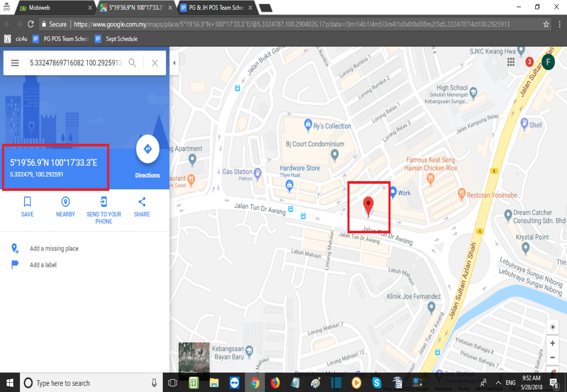The image size is (567, 392).
Task: Click Bj Court Condominium marker
Action: tap(335, 156)
